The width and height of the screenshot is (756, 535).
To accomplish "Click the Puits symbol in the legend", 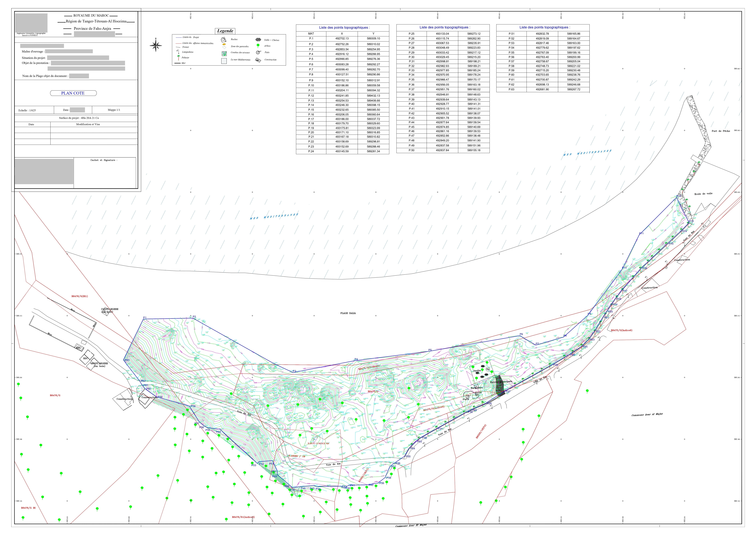I will 258,52.
